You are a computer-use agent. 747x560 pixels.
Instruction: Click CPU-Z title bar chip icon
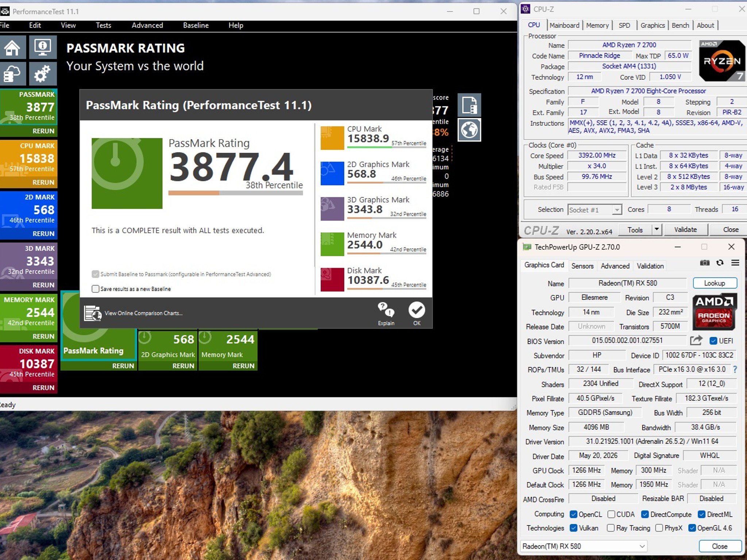pos(526,9)
